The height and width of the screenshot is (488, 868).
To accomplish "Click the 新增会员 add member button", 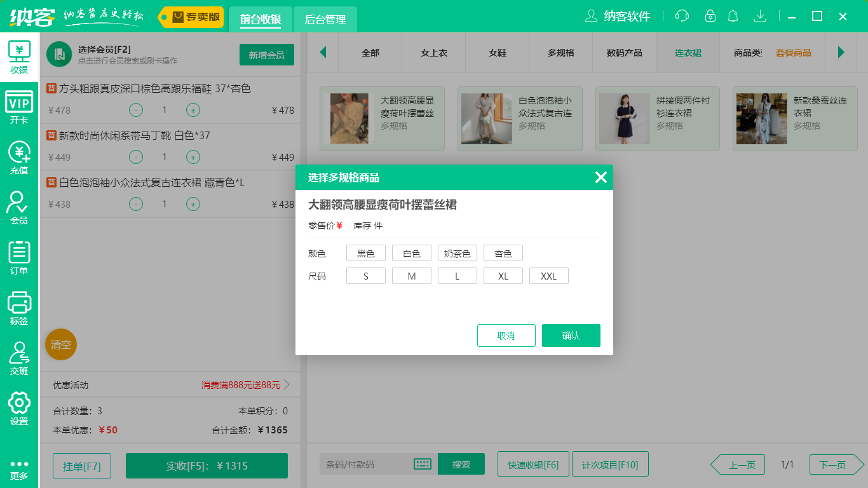I will coord(266,55).
